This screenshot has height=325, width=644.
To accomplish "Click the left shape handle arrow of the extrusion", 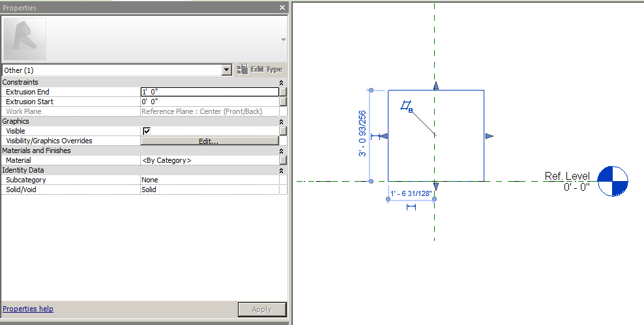I will (x=383, y=136).
